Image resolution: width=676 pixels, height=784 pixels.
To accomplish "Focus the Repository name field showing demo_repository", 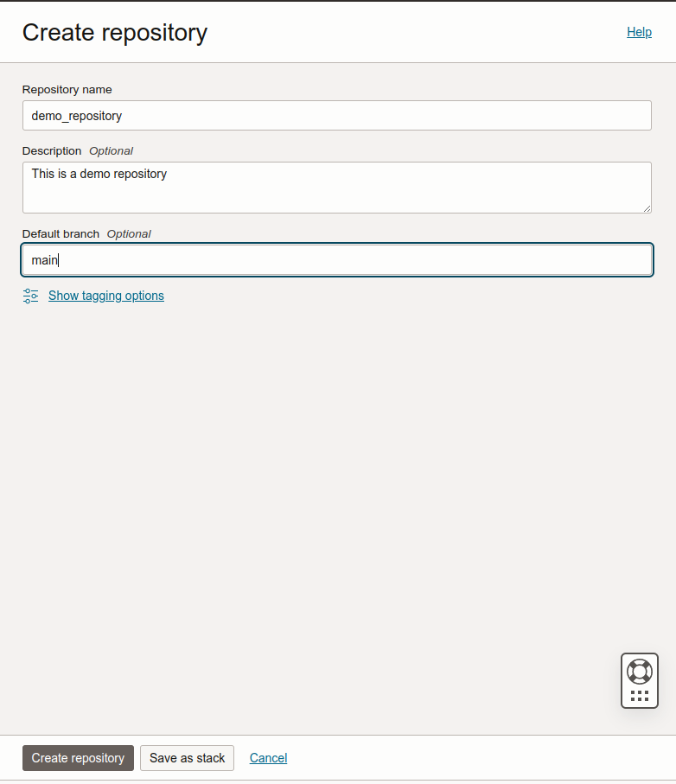I will [336, 115].
